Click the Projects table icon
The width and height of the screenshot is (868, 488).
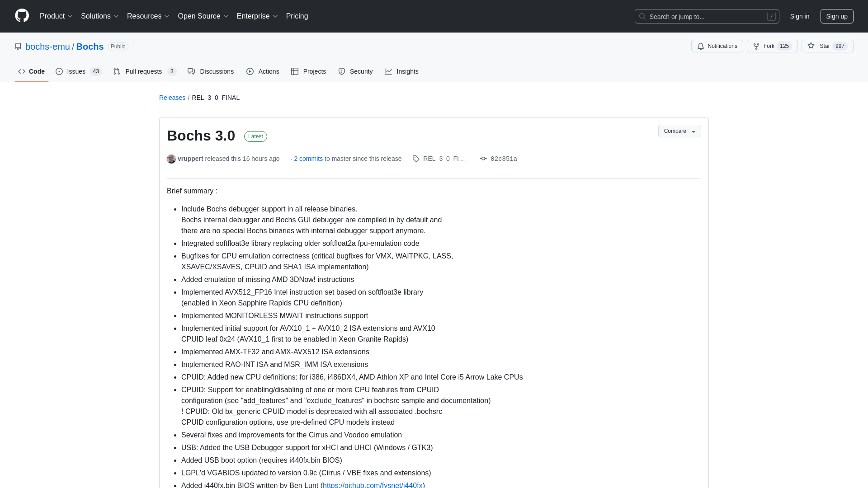[x=295, y=71]
